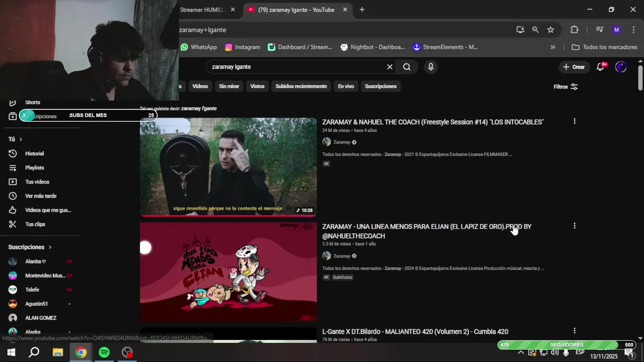The width and height of the screenshot is (644, 362).
Task: Click the YouTube search magnifier button
Action: click(x=407, y=67)
